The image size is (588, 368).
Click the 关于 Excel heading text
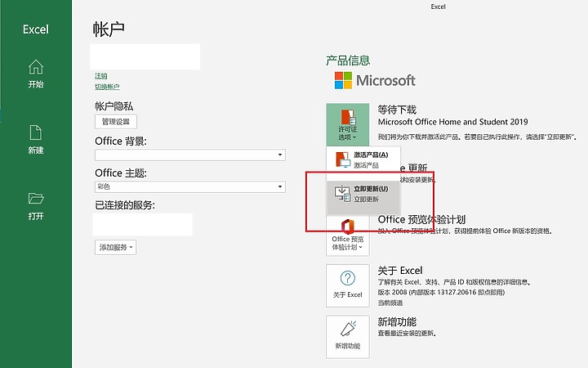coord(399,271)
